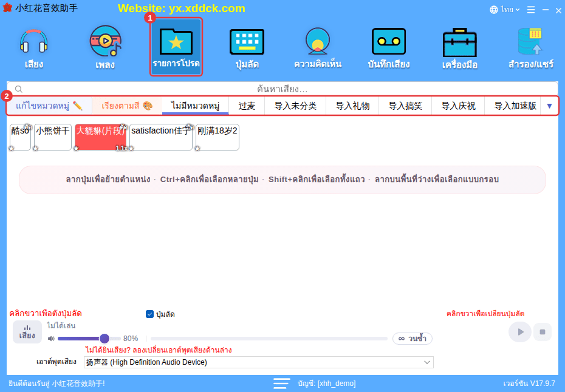Viewport: 565px width, 392px height.
Task: Play the 酷so sound button
Action: pos(20,137)
